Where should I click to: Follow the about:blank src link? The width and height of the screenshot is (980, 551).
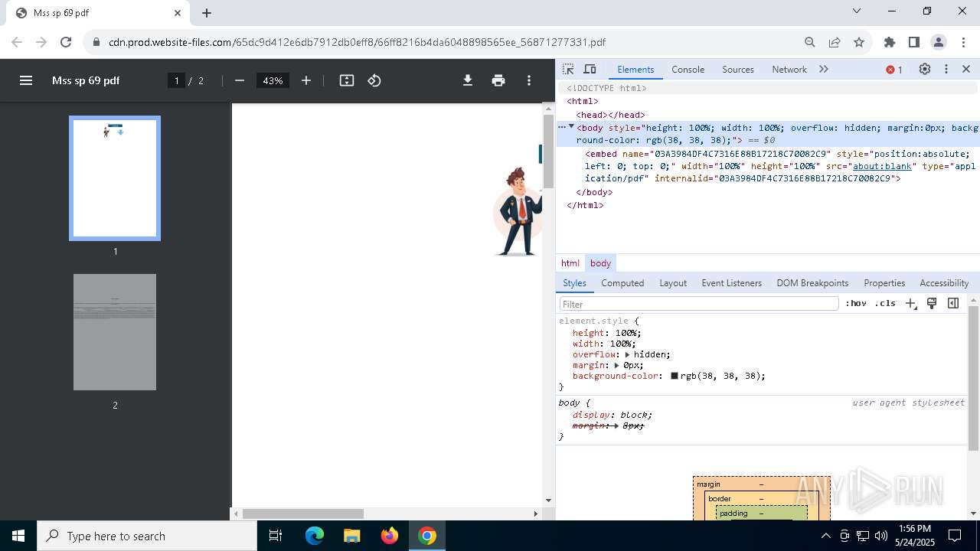883,166
